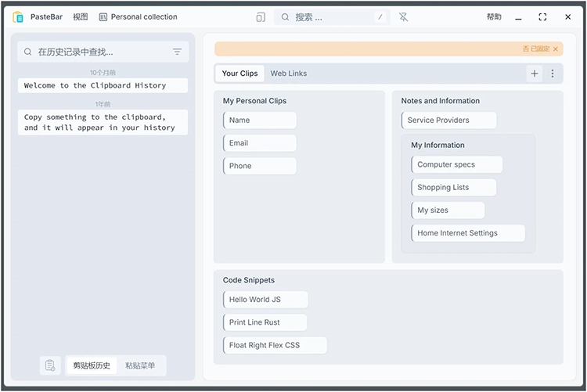Click the clipboard clock icon at bottom left
587x392 pixels.
click(50, 365)
